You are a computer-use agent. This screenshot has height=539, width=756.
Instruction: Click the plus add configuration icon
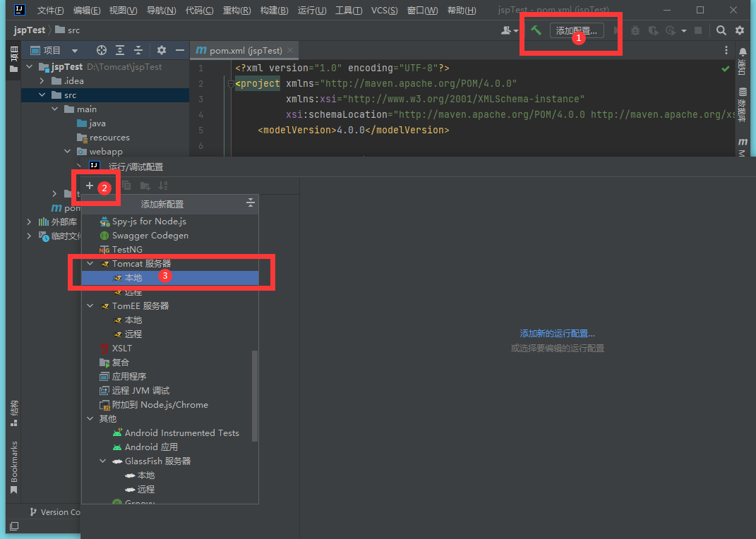(x=90, y=186)
